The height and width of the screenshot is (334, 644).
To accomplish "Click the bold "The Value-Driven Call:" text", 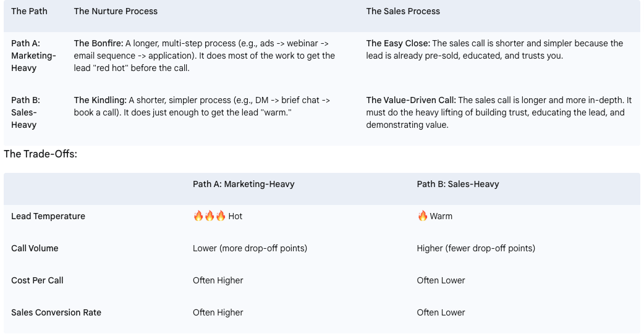I will (x=411, y=100).
